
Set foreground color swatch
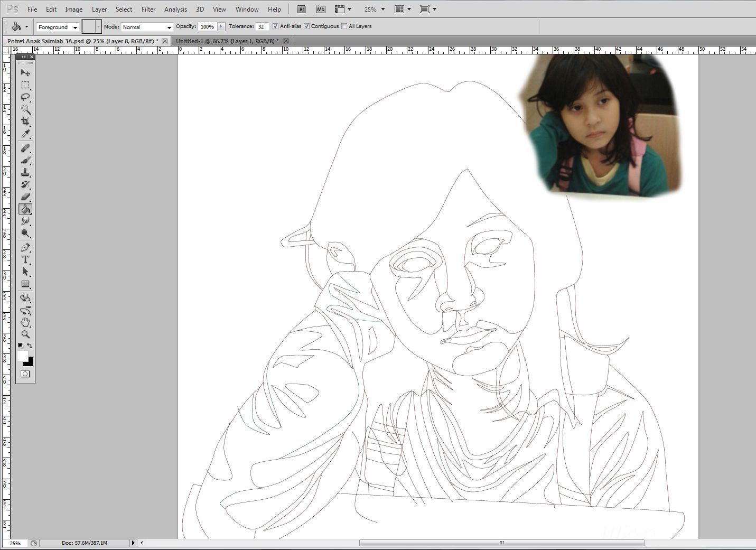click(x=23, y=356)
